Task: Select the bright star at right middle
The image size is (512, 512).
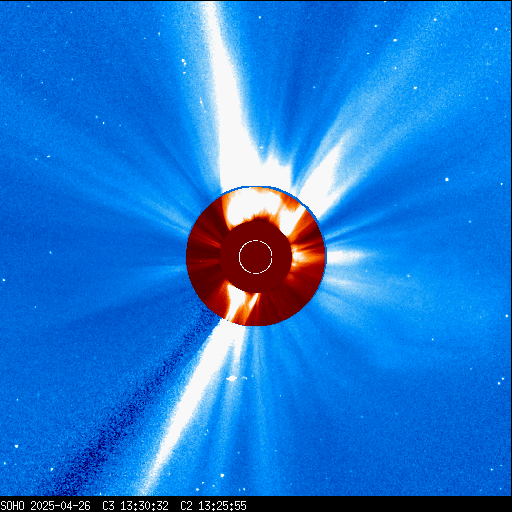Action: (x=447, y=180)
